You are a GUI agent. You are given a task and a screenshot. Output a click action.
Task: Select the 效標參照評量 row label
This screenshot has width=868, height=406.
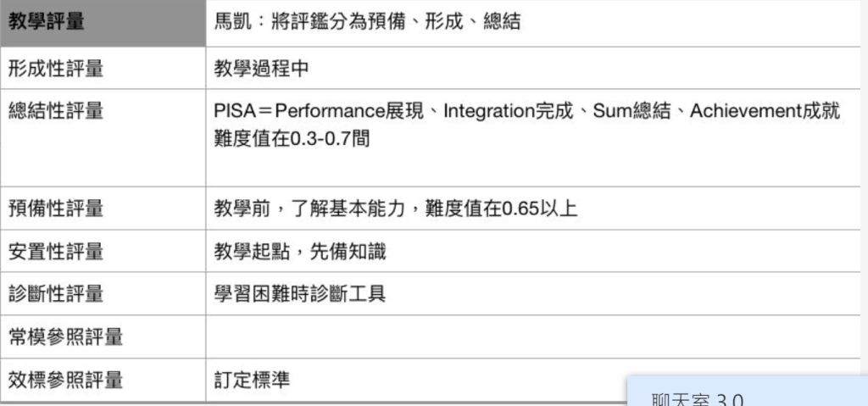(x=65, y=380)
